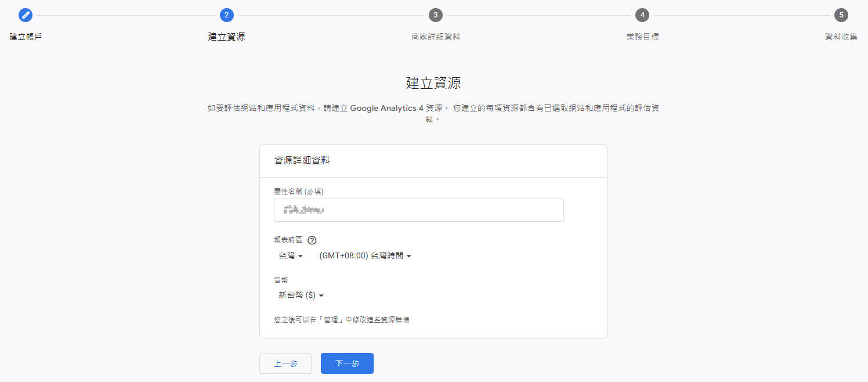Select the 建立帳戶 step label
Viewport: 868px width, 382px height.
tap(26, 37)
